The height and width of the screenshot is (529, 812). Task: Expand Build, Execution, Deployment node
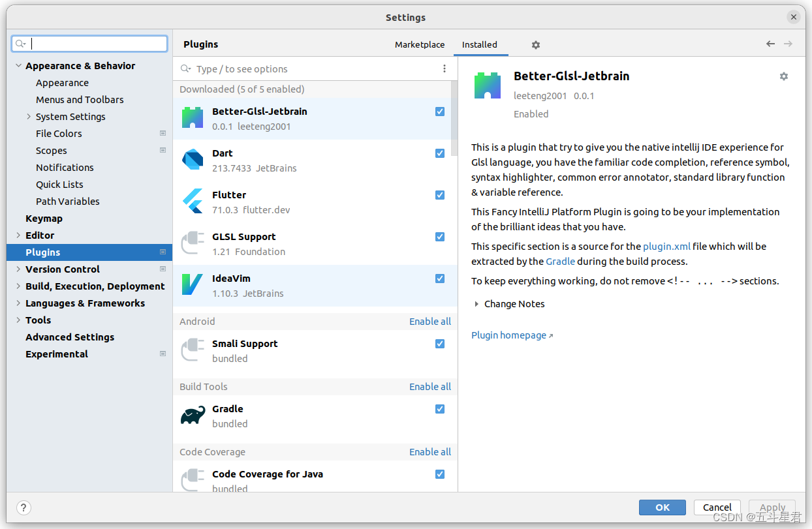pyautogui.click(x=18, y=286)
